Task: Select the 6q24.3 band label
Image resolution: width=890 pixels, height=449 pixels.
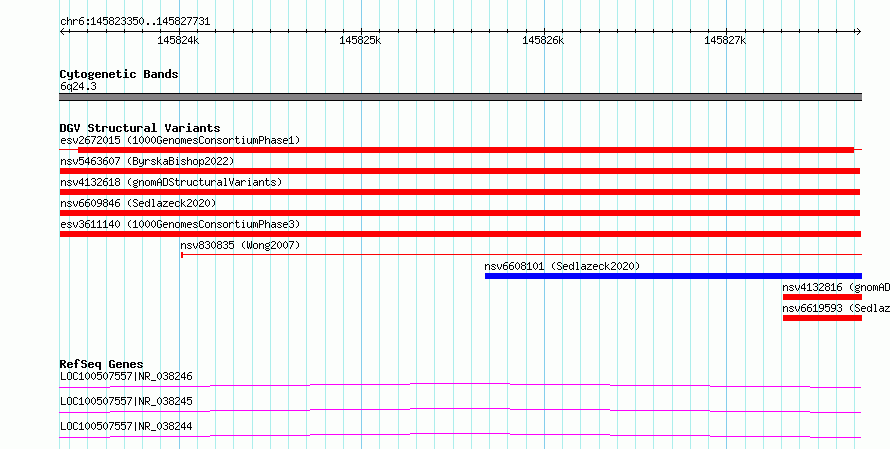Action: click(x=78, y=86)
